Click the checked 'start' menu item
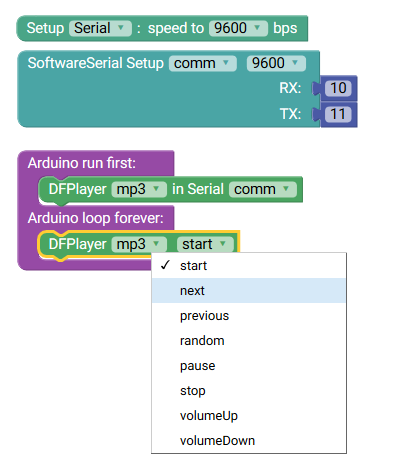This screenshot has height=467, width=394. tap(249, 265)
